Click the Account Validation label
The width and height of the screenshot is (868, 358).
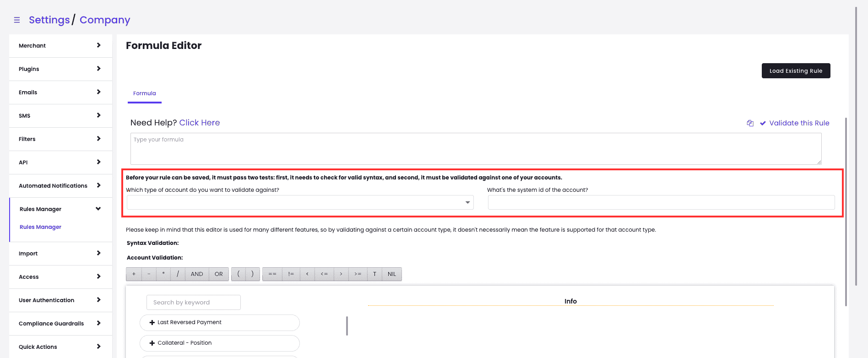pyautogui.click(x=155, y=258)
